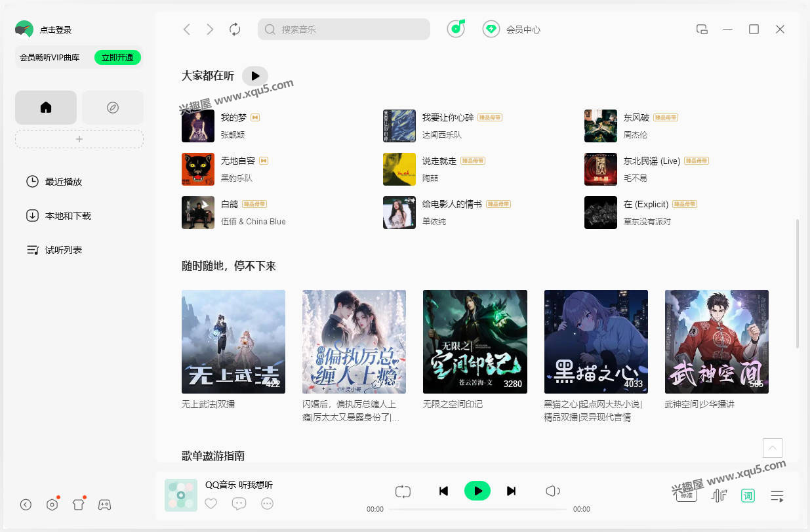Click 点击登录 to log in
This screenshot has width=810, height=532.
(56, 30)
